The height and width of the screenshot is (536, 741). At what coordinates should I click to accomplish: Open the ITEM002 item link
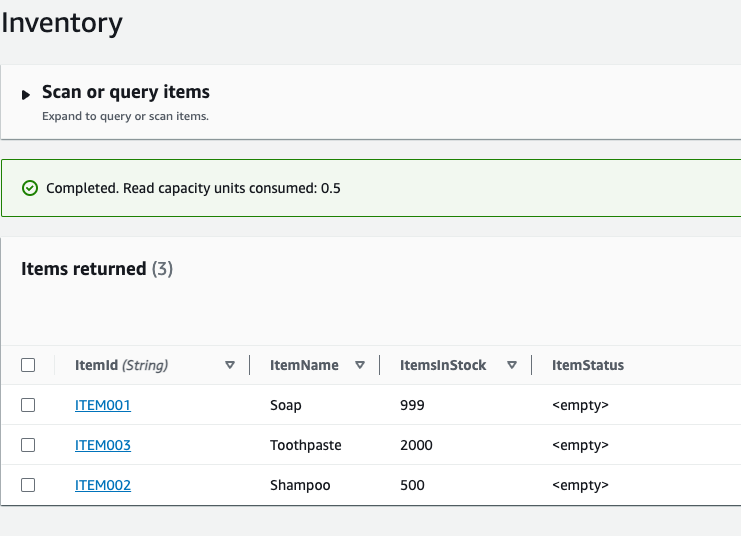pyautogui.click(x=103, y=485)
